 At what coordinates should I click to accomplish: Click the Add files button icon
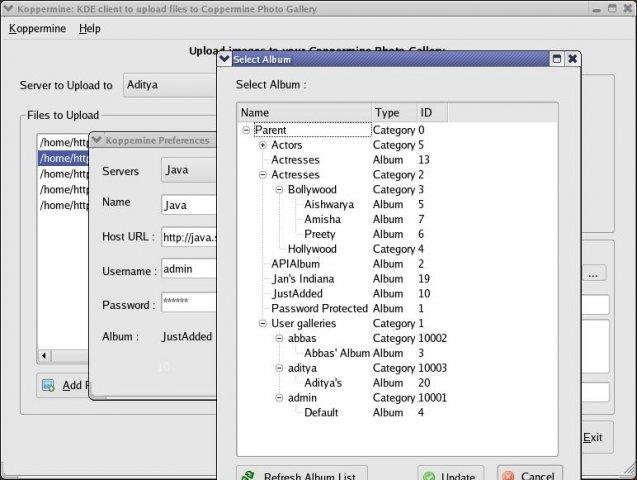[48, 385]
